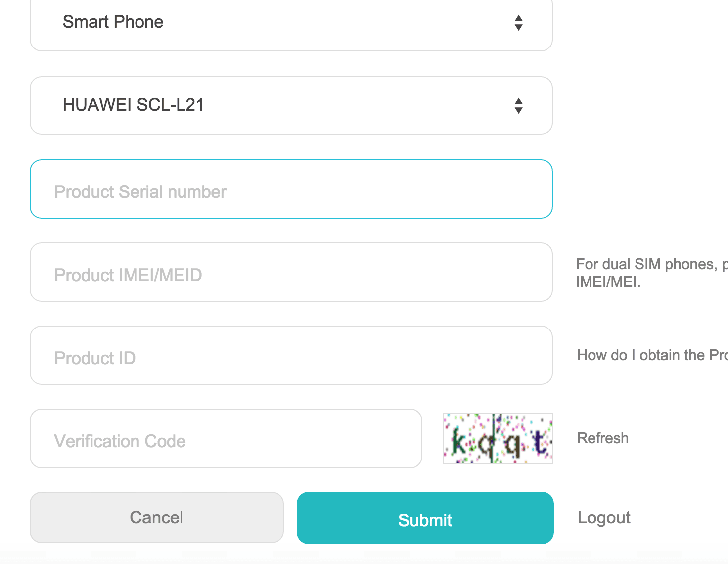This screenshot has height=564, width=728.
Task: Open the Smart Phone product type dropdown
Action: (291, 23)
